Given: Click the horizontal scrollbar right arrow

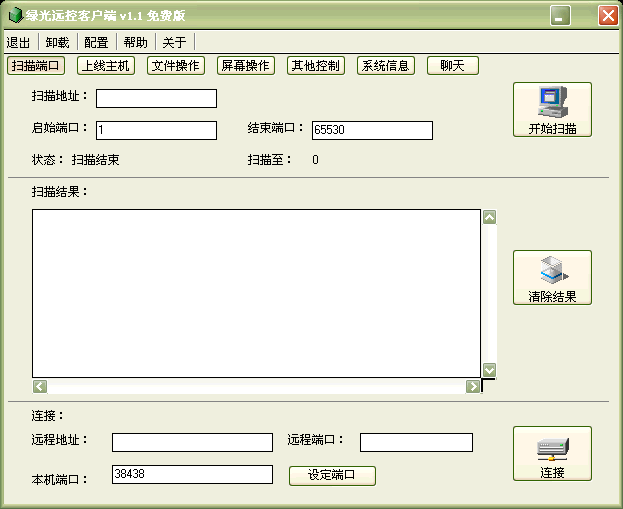Looking at the screenshot, I should point(474,386).
